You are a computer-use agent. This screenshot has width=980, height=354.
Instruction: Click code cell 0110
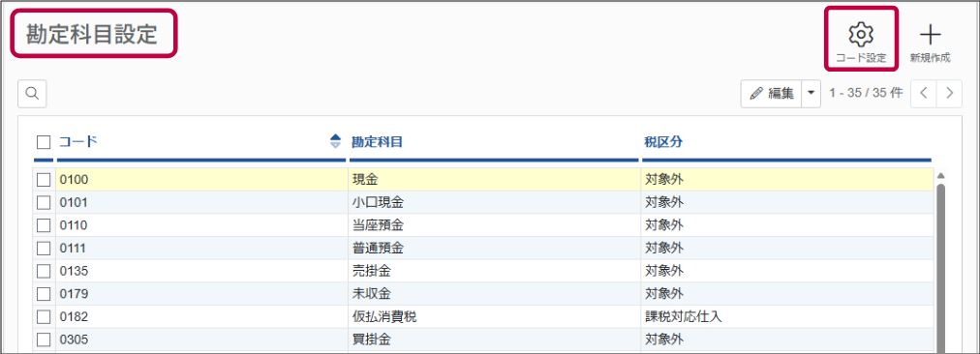pos(200,225)
